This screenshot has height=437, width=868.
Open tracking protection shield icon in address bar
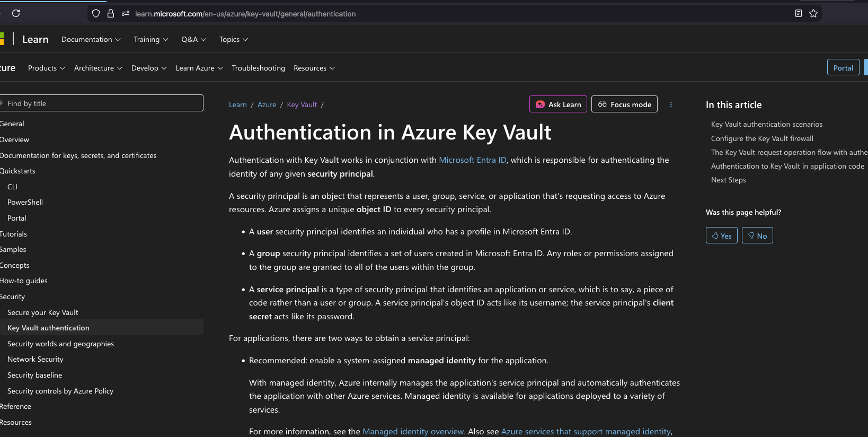[96, 14]
